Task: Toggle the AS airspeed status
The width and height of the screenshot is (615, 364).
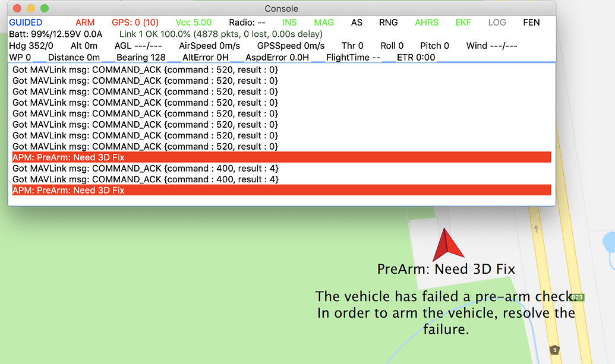Action: [357, 22]
